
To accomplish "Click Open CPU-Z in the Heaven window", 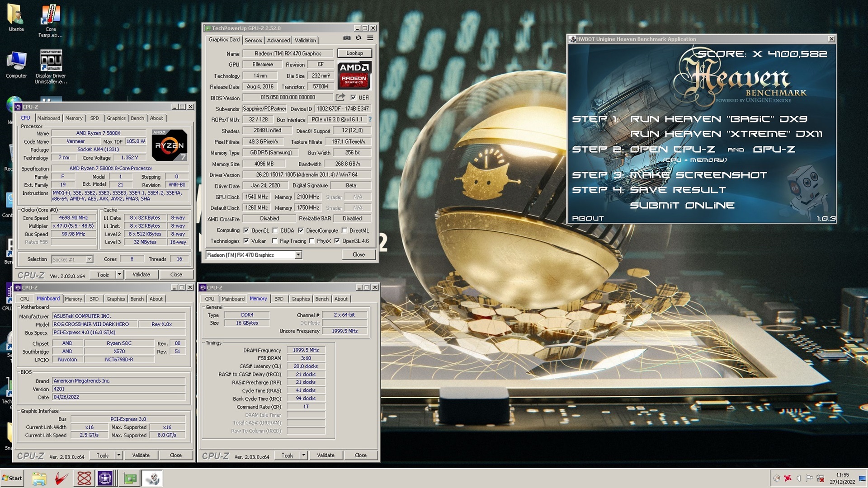I will click(672, 149).
